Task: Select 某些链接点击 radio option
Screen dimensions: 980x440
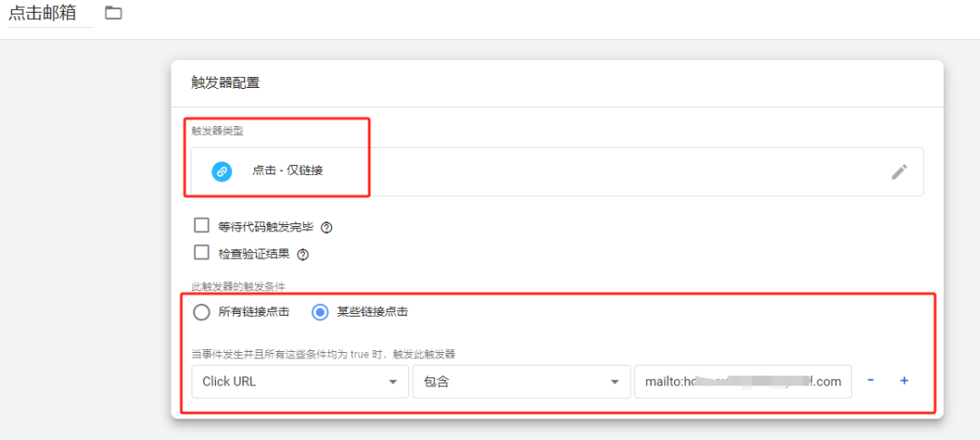Action: tap(320, 312)
